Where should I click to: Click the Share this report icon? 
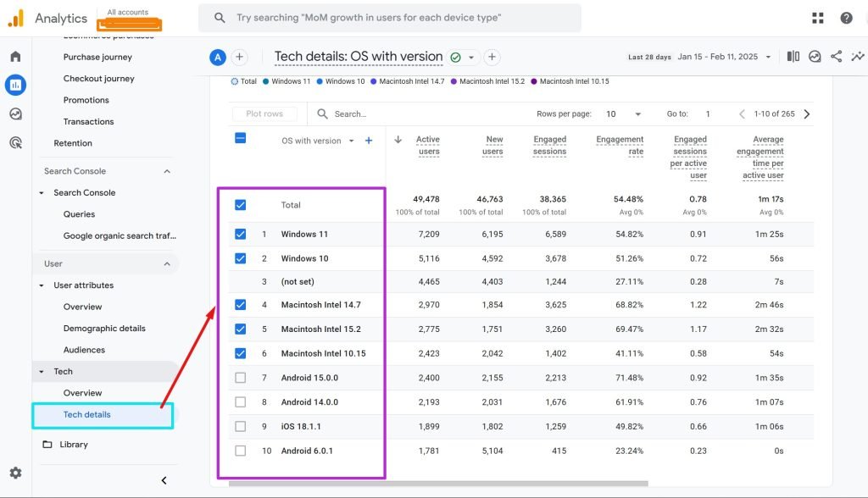point(837,57)
